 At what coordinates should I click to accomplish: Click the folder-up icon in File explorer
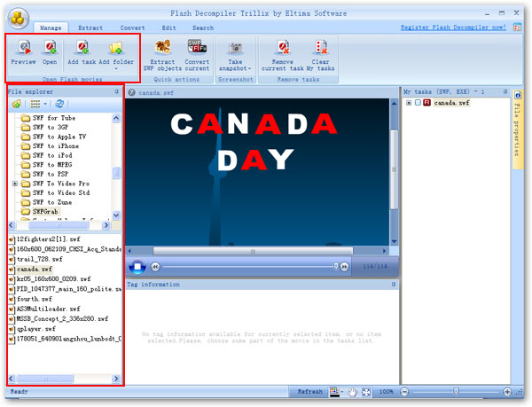click(x=16, y=104)
